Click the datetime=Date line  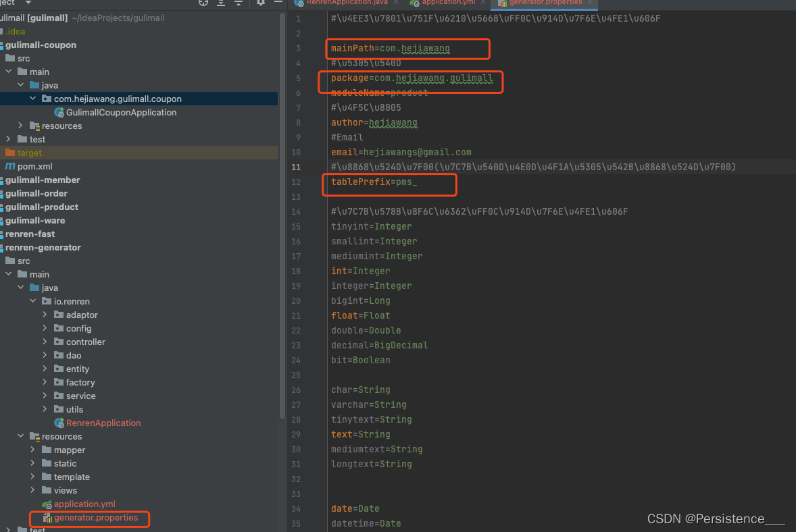pos(366,523)
